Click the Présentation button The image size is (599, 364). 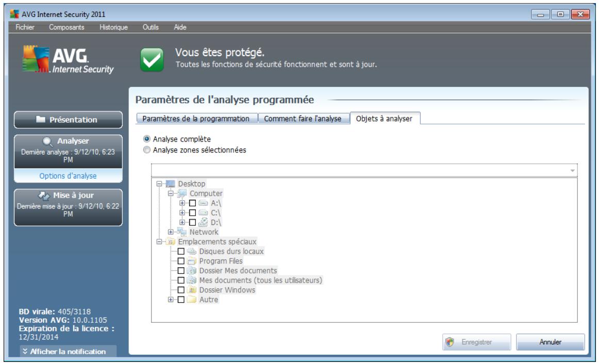(69, 120)
